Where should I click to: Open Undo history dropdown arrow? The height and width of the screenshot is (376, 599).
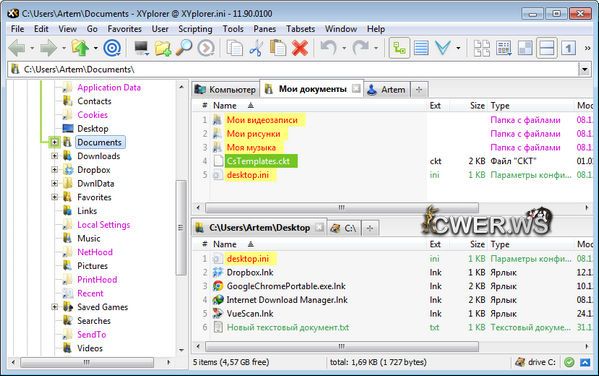pyautogui.click(x=344, y=49)
